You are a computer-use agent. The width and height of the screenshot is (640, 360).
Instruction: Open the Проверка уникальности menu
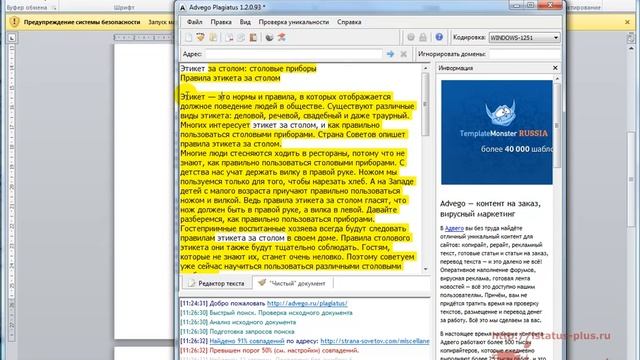[293, 22]
